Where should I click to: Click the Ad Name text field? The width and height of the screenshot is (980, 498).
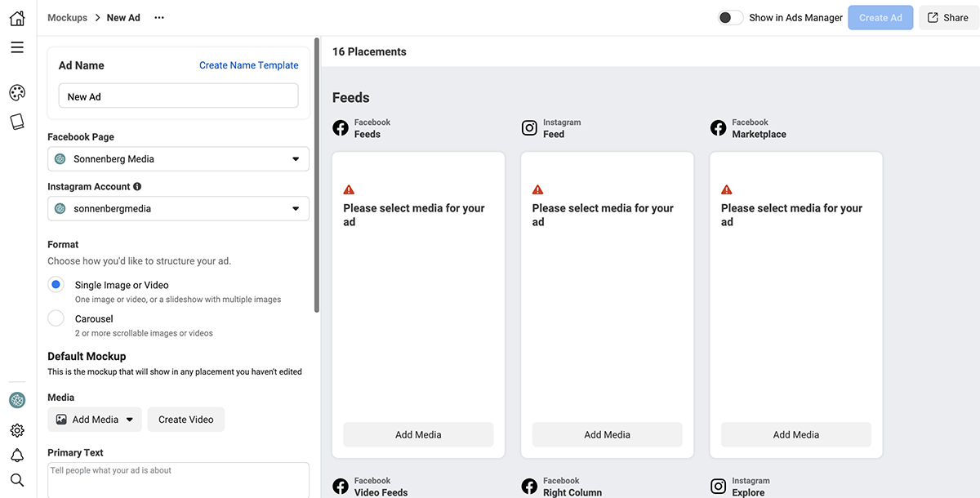coord(178,96)
